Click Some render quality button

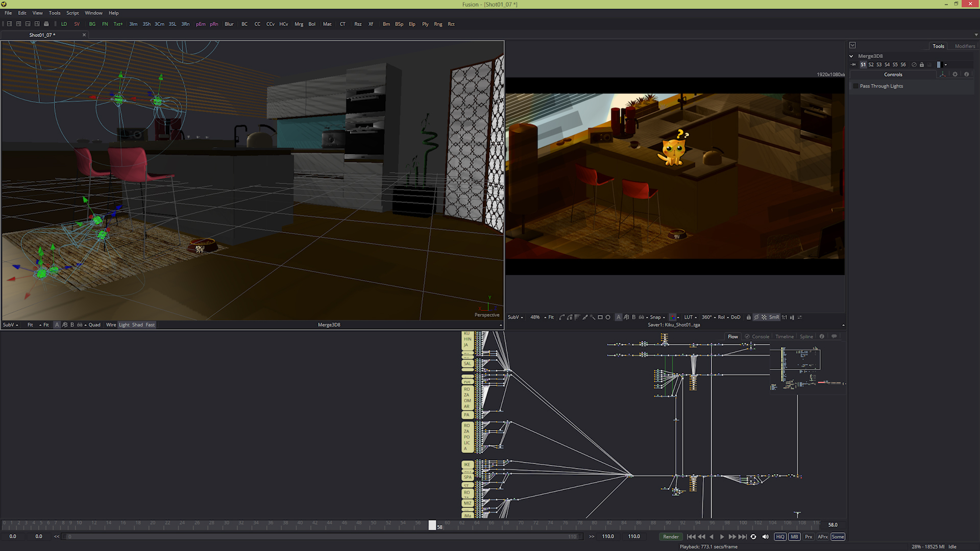(838, 537)
